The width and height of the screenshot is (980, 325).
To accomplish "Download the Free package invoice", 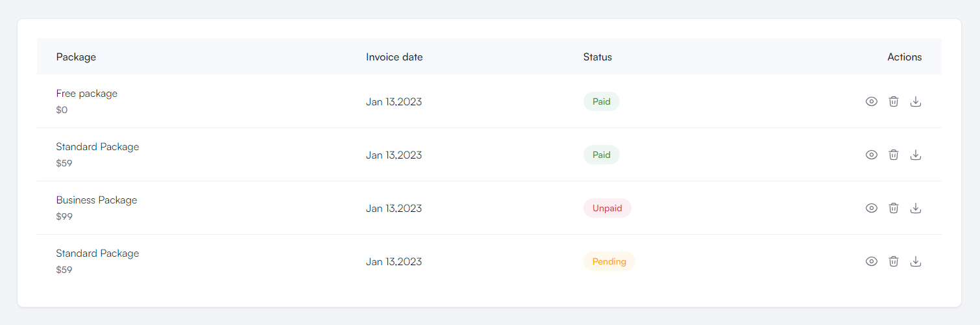I will click(916, 101).
